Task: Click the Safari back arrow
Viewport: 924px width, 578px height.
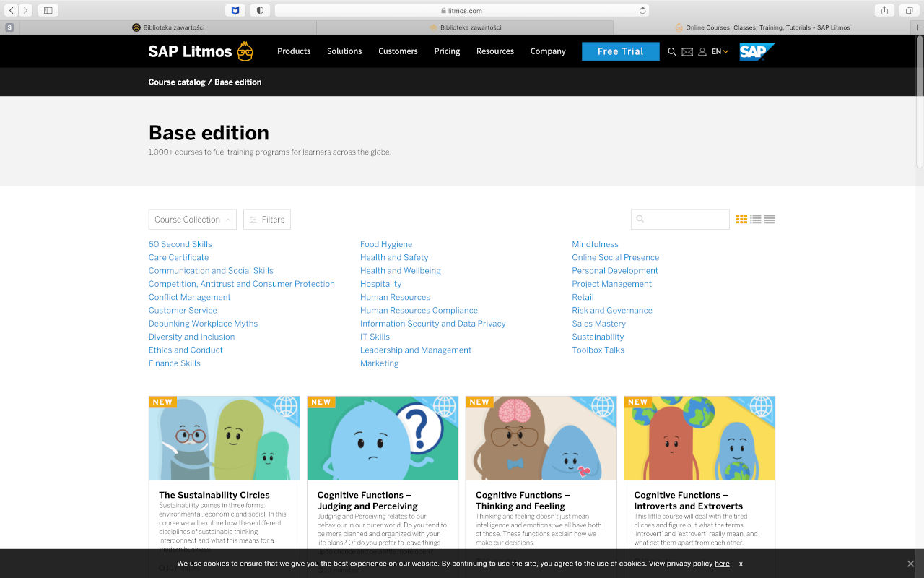Action: tap(12, 10)
